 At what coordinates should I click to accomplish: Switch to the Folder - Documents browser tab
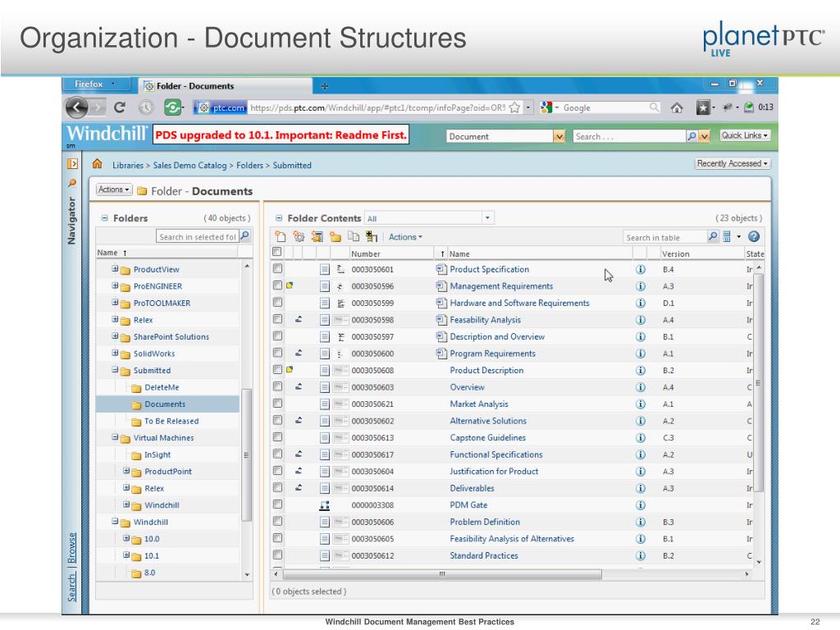(225, 85)
